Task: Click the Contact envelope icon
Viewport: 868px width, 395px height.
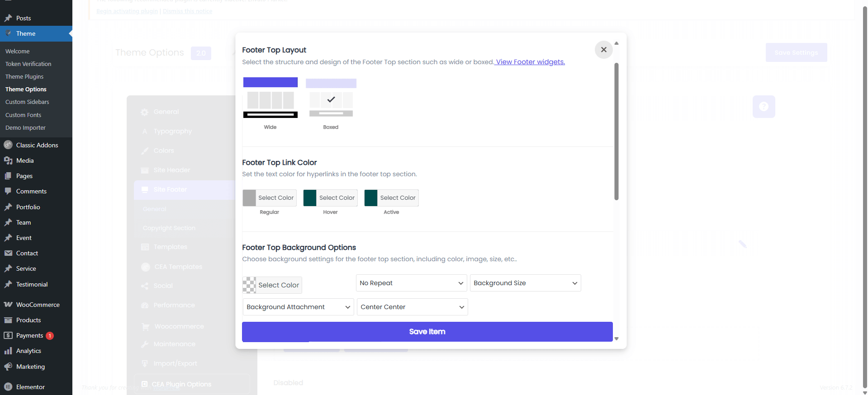Action: point(8,253)
